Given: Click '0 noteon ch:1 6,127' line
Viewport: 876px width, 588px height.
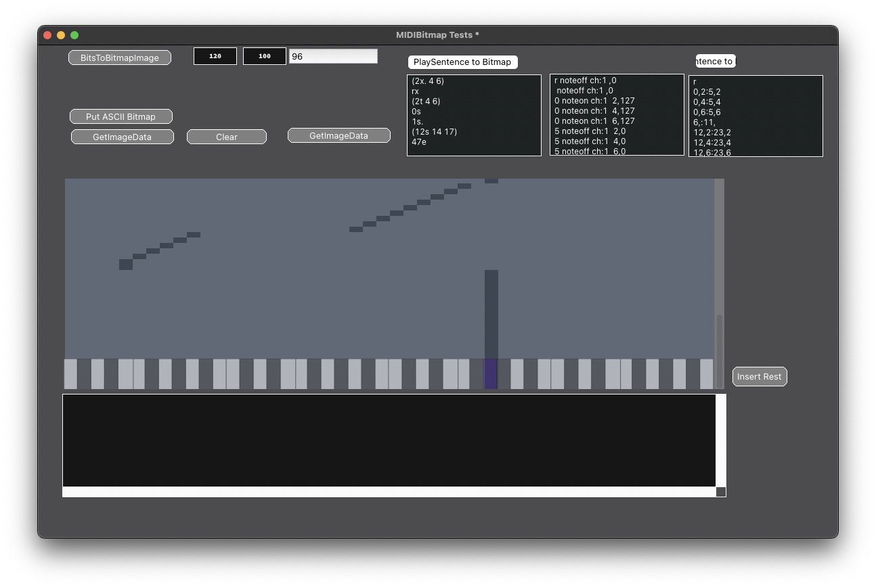Looking at the screenshot, I should pos(594,120).
